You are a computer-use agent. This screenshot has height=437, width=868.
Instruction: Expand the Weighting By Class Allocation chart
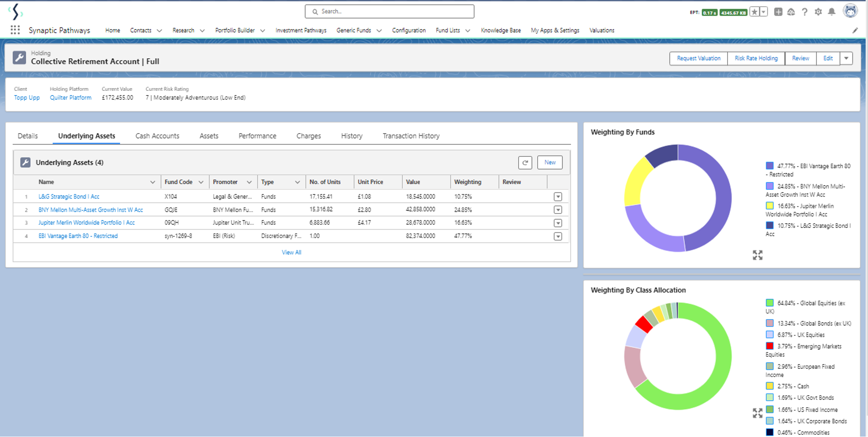(758, 413)
